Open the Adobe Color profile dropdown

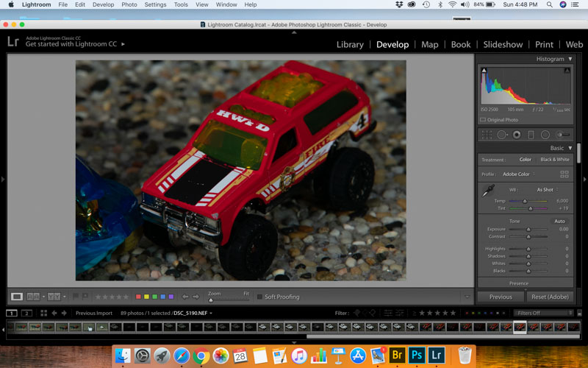519,174
